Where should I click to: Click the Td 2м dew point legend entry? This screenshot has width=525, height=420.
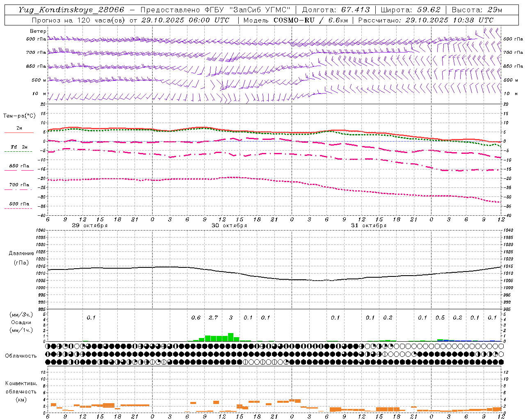[19, 148]
